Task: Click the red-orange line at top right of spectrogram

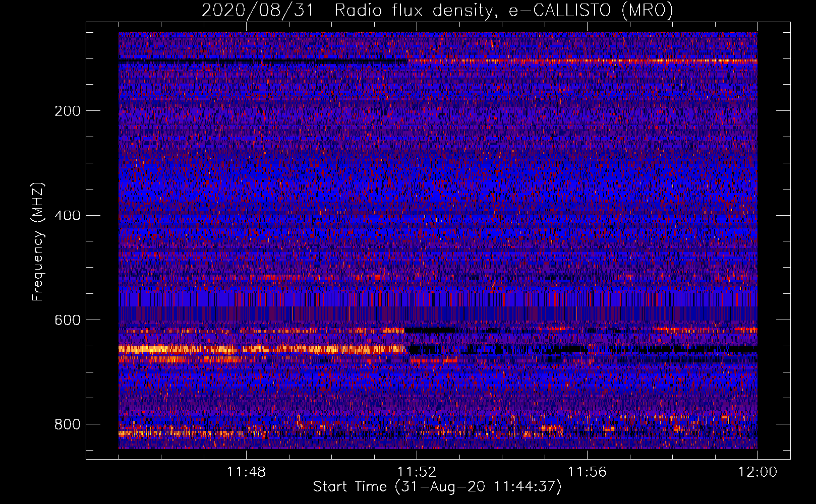Action: tap(582, 61)
